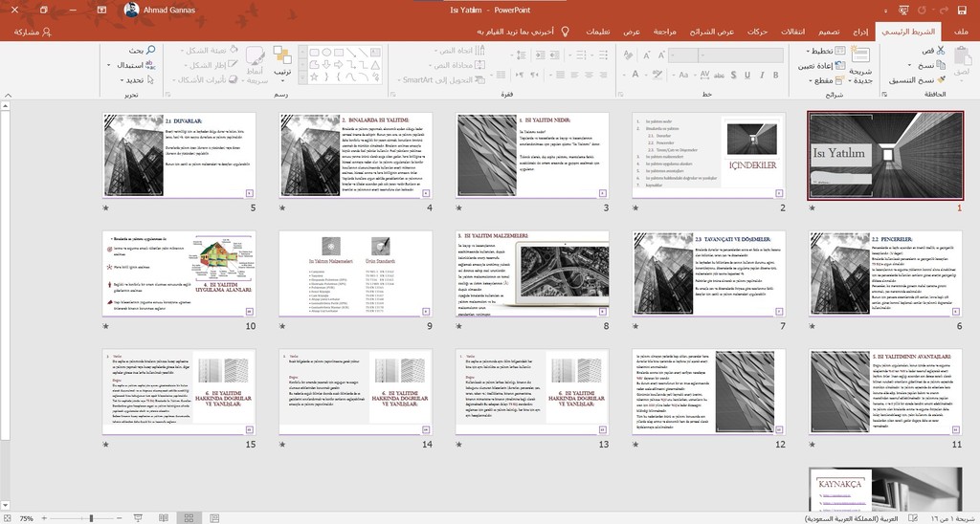
Task: Toggle text Shadow
Action: [733, 75]
